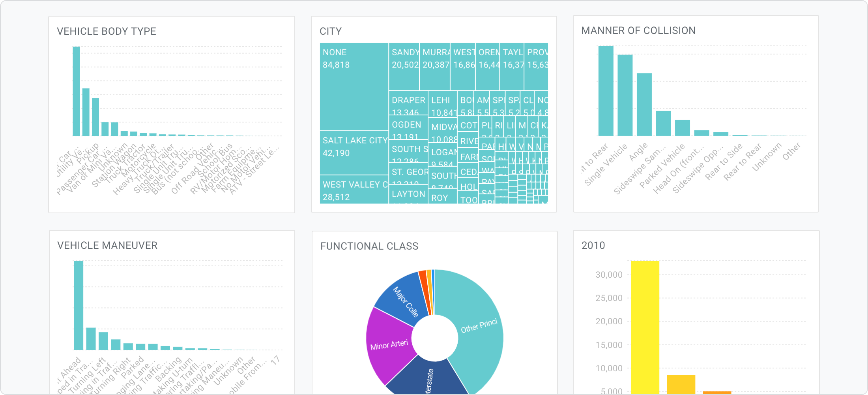
Task: Click the MANNER OF COLLISION panel title
Action: (638, 30)
